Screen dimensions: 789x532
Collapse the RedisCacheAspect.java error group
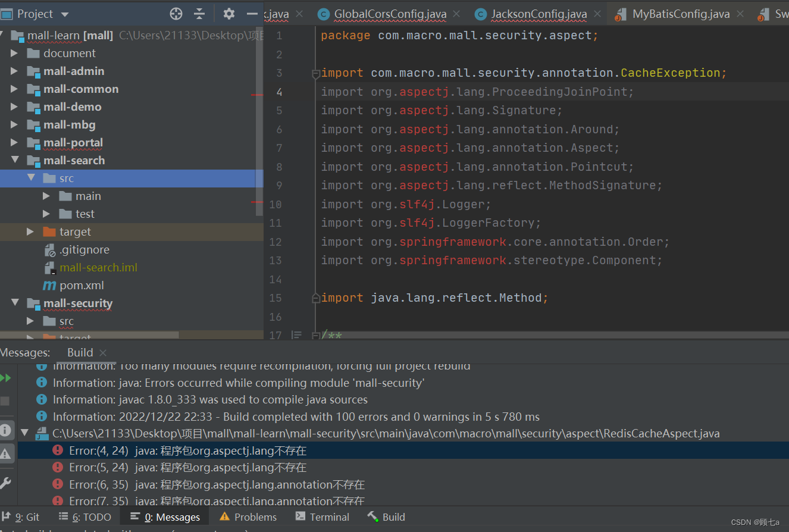click(25, 433)
